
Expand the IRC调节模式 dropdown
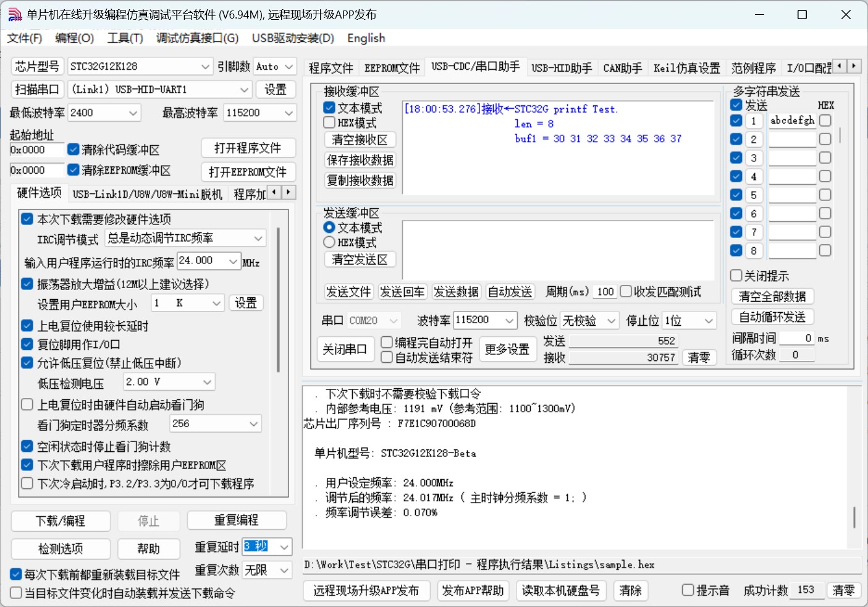(259, 238)
